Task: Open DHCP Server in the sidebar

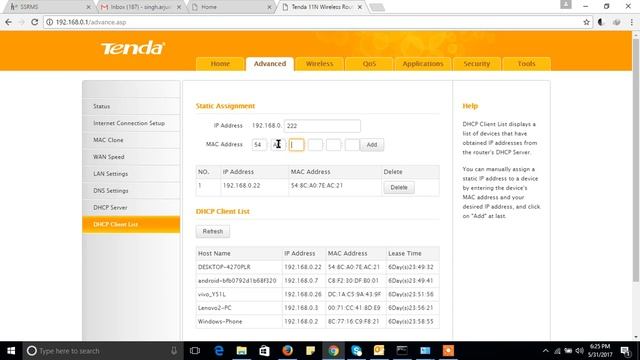Action: (x=131, y=207)
